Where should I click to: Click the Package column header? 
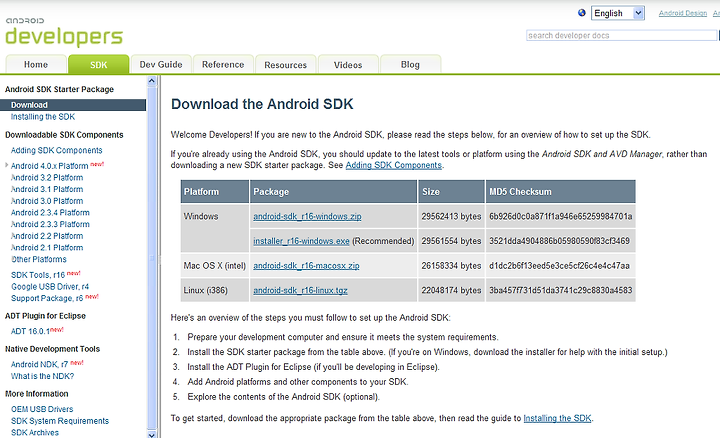[x=333, y=192]
